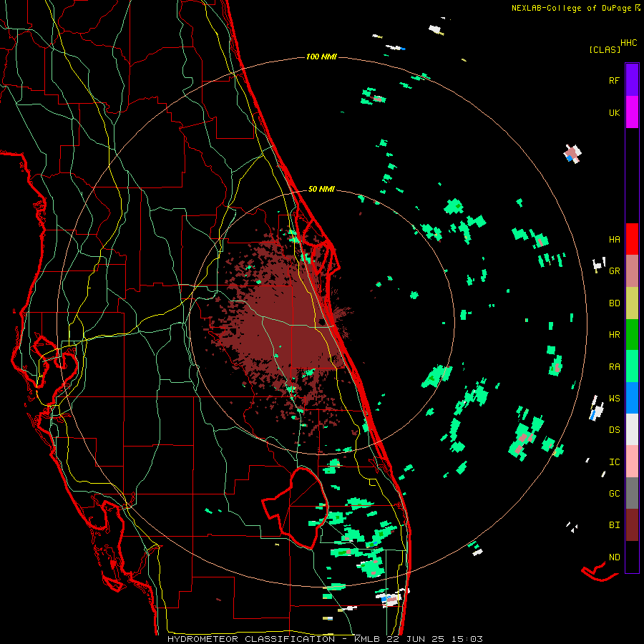Click the 'UK' legend label

[615, 112]
